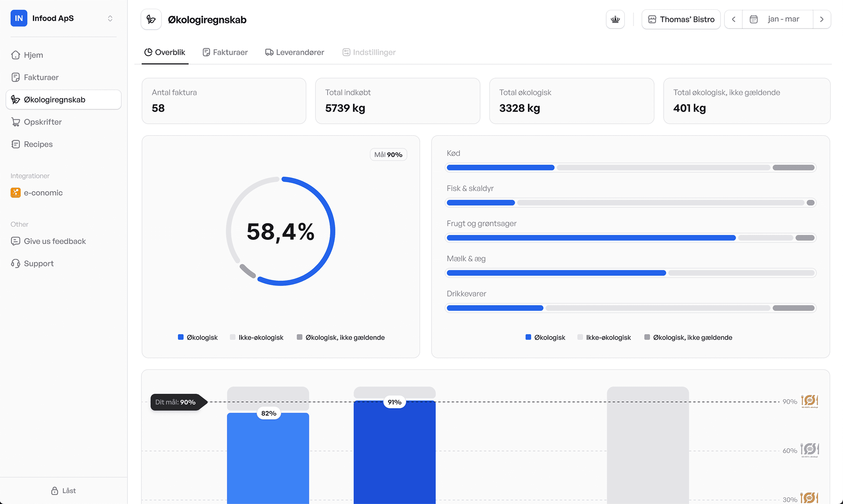Viewport: 843px width, 504px height.
Task: Click the 82% bar in the chart
Action: tap(268, 458)
